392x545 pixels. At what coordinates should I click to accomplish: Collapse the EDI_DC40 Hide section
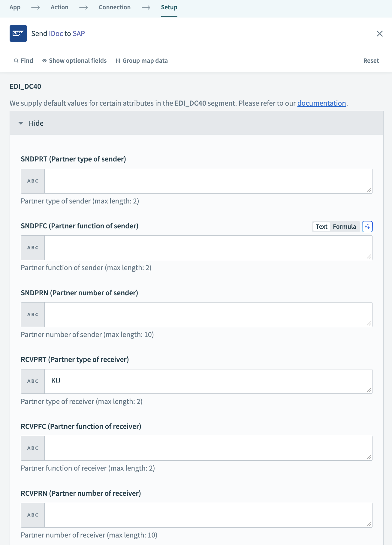pyautogui.click(x=36, y=123)
